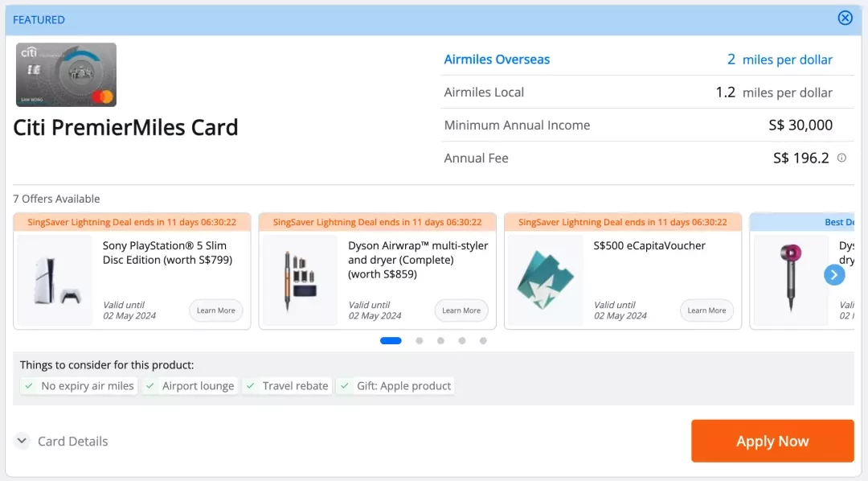Go to fourth offers carousel page dot
The image size is (868, 481).
(x=461, y=341)
